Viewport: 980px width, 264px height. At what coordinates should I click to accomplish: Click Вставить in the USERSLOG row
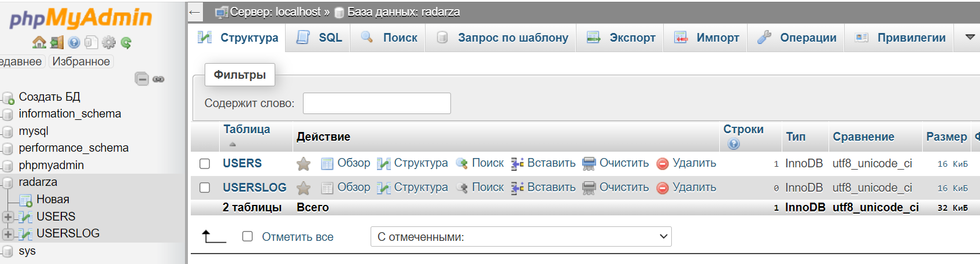(543, 187)
